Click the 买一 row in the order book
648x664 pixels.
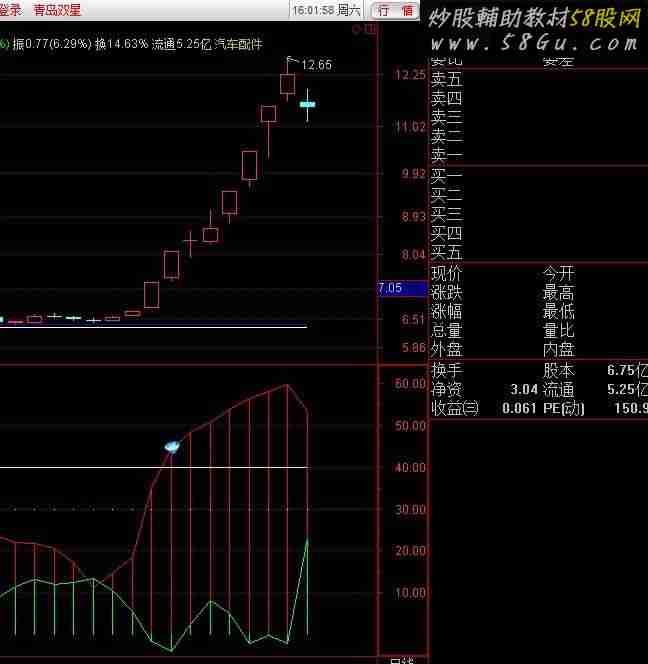446,175
